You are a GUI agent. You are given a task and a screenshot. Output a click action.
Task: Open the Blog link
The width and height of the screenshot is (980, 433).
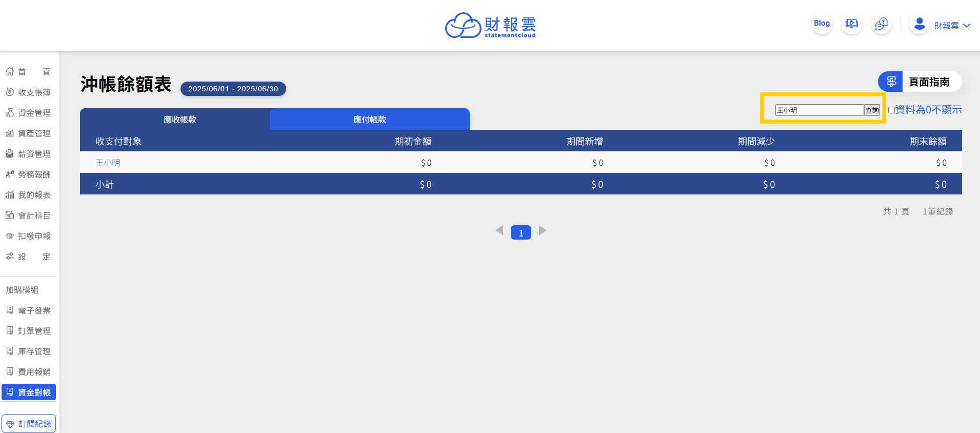pyautogui.click(x=822, y=24)
